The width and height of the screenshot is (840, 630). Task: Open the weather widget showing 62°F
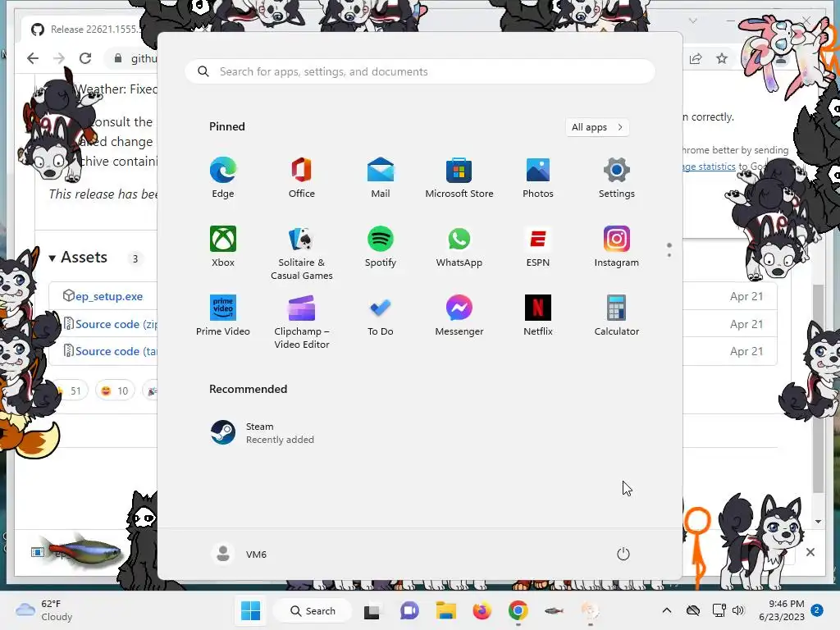point(44,610)
